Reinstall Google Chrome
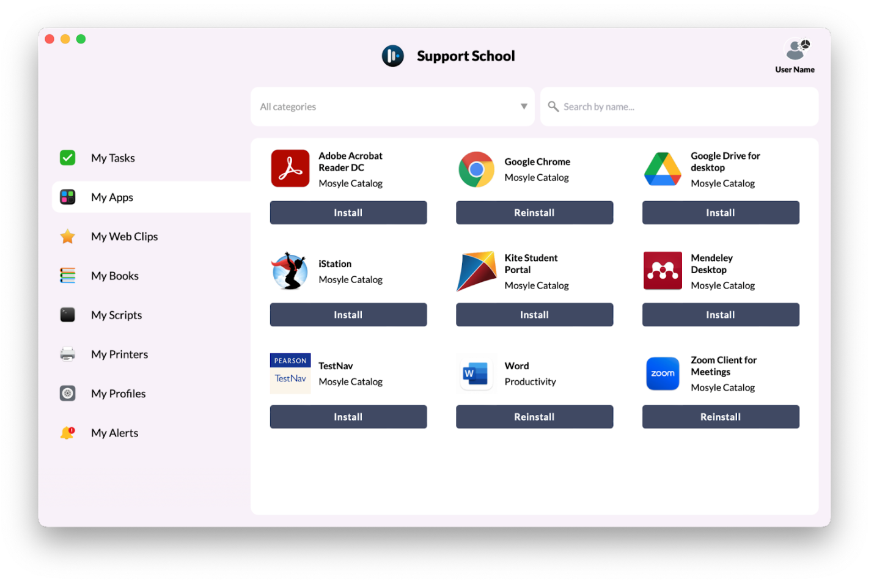The height and width of the screenshot is (588, 874). tap(534, 213)
